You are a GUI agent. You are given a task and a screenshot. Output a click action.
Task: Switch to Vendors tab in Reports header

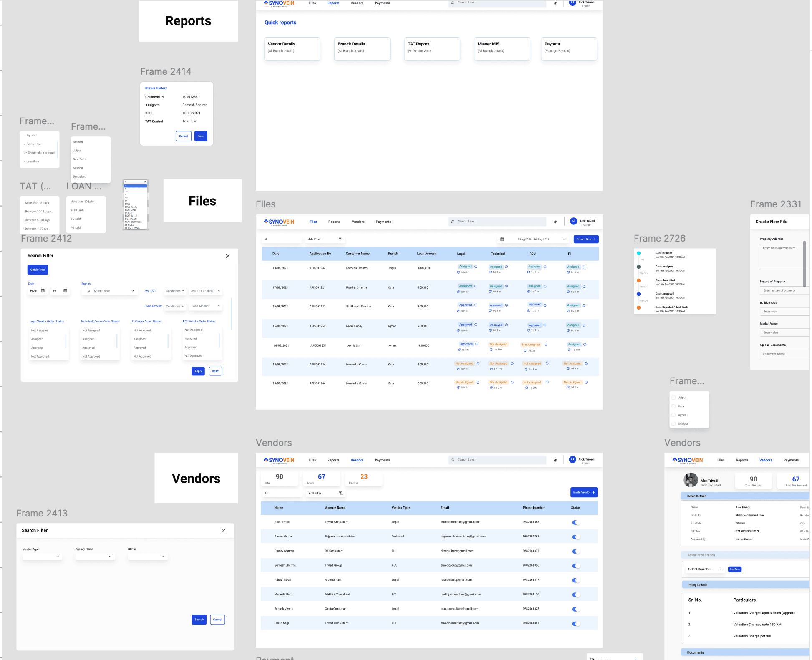pyautogui.click(x=357, y=3)
